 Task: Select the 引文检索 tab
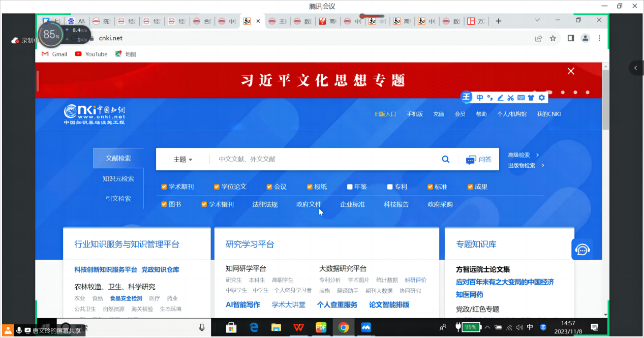click(x=118, y=199)
